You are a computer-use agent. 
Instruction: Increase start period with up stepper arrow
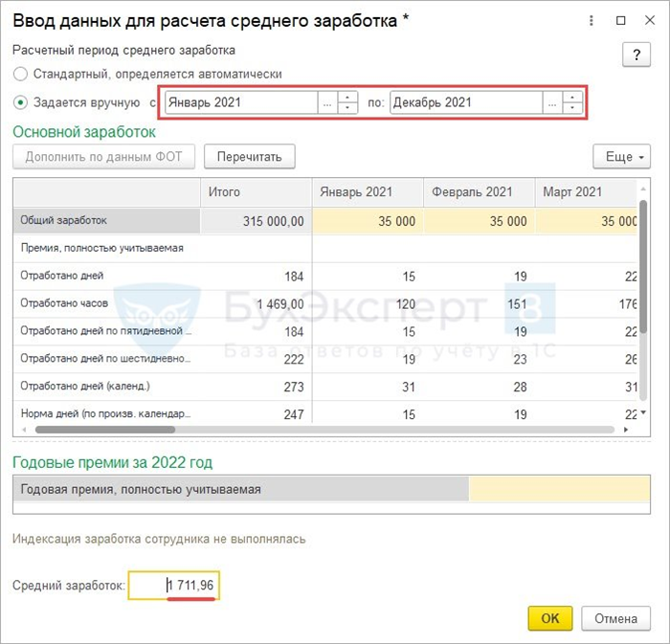point(347,98)
